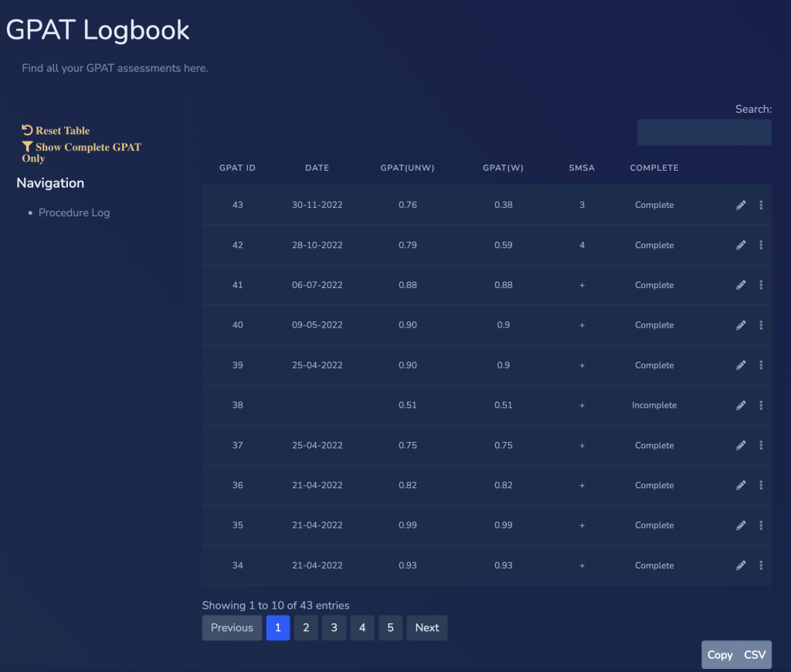The height and width of the screenshot is (672, 791).
Task: Click the three-dot menu for GPAT 40
Action: (761, 325)
